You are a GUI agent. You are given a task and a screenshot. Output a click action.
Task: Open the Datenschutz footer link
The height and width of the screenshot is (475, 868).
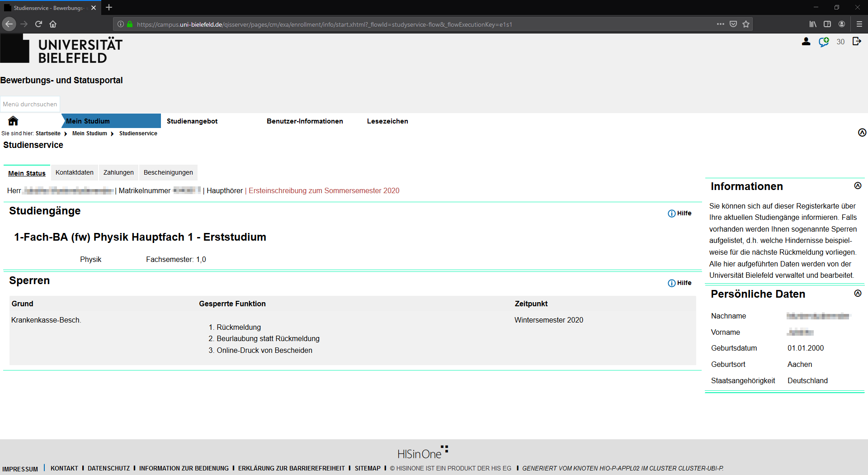108,468
